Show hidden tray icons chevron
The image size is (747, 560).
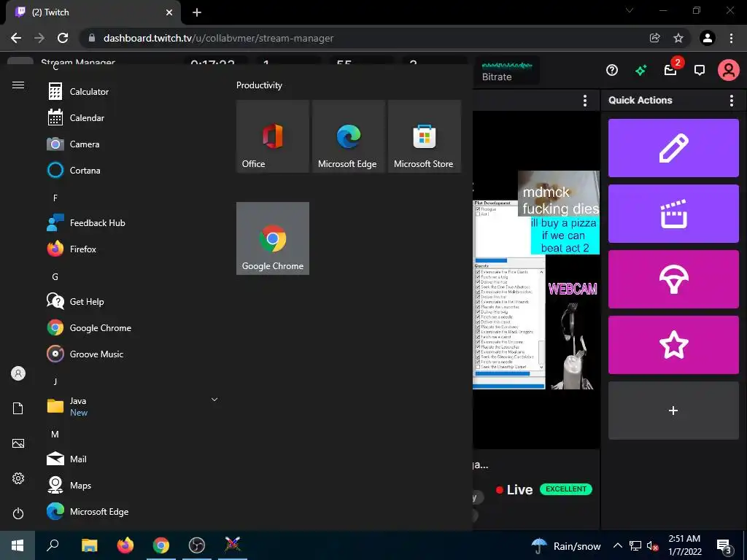coord(617,545)
